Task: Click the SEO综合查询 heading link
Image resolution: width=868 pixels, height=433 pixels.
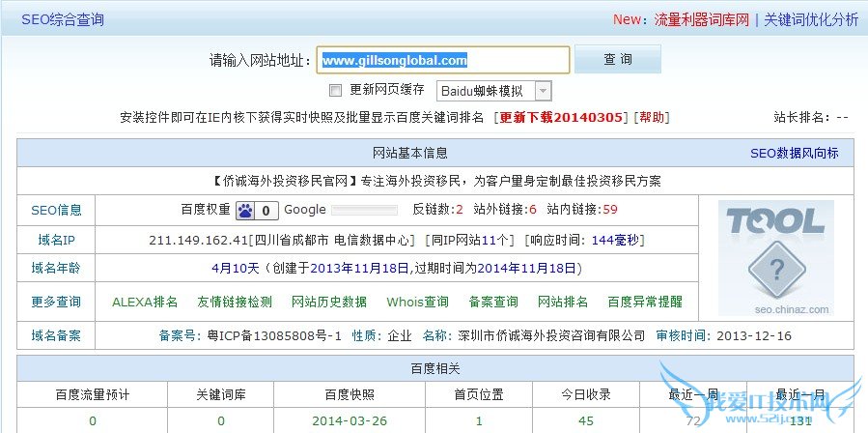Action: 63,20
